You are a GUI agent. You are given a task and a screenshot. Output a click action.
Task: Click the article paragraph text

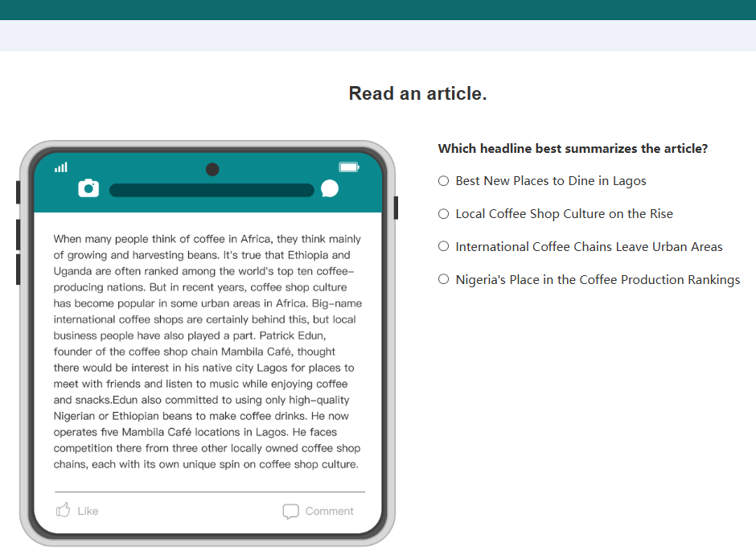[x=207, y=352]
